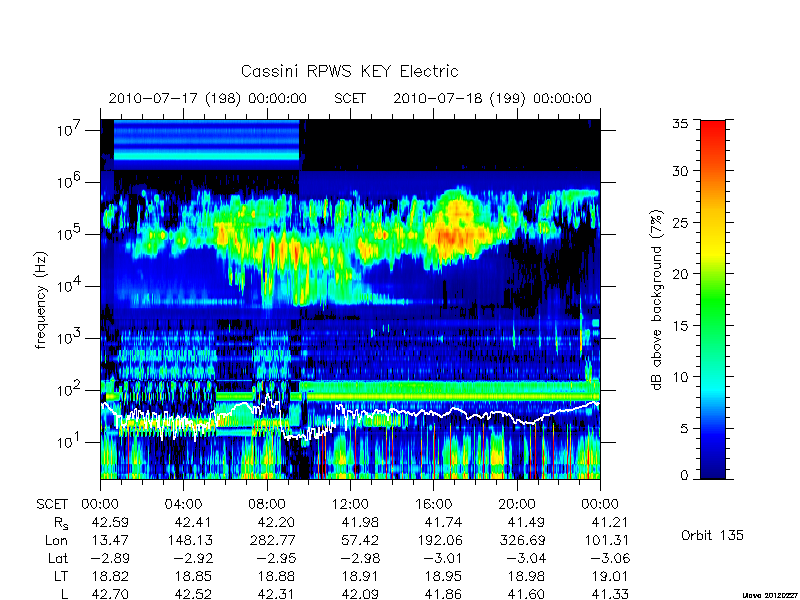
Task: Click the L value 41.60
Action: click(x=526, y=594)
